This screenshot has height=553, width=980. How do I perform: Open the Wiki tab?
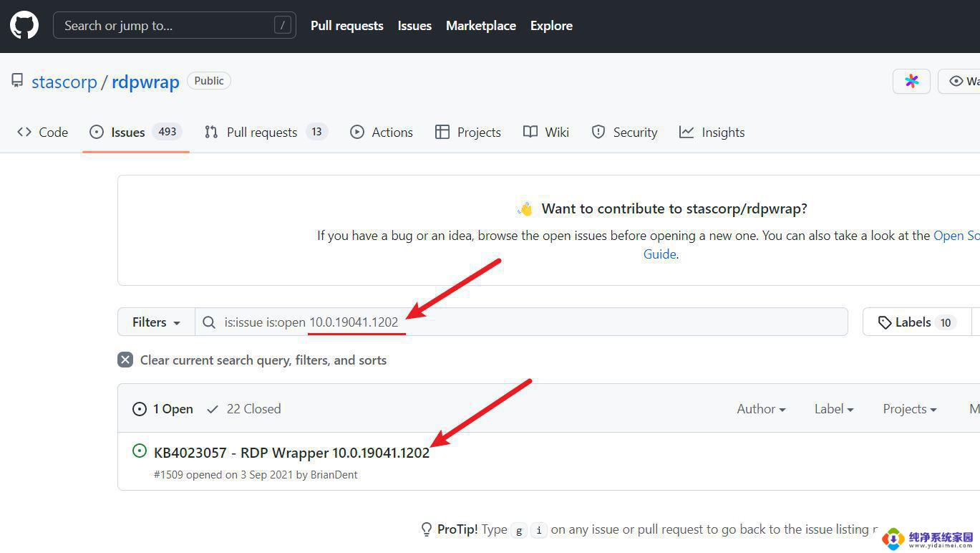click(x=546, y=132)
